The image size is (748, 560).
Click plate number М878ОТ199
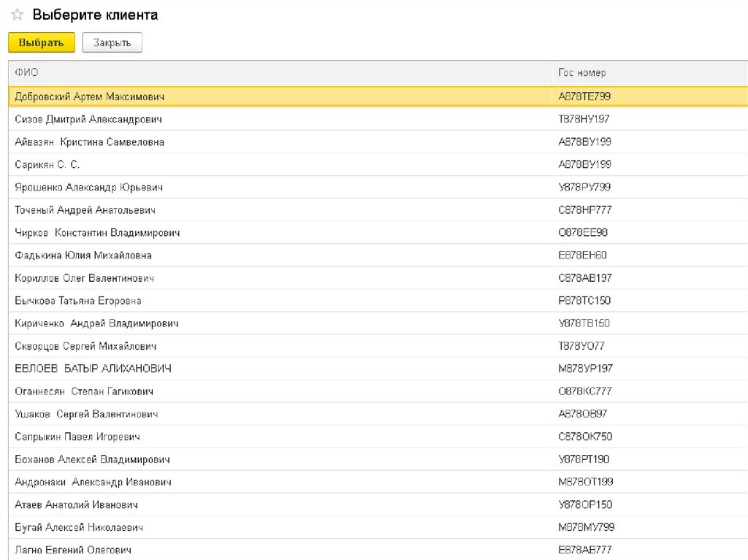(586, 482)
